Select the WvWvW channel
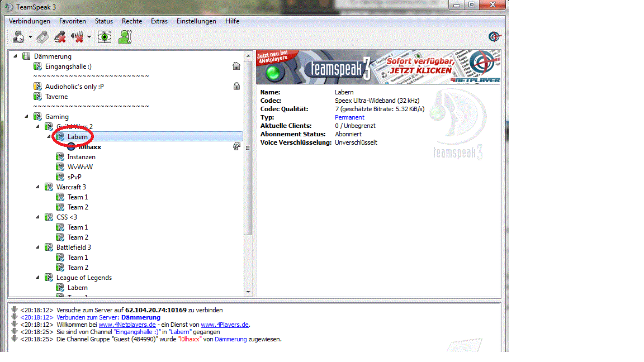This screenshot has height=362, width=644. point(80,167)
